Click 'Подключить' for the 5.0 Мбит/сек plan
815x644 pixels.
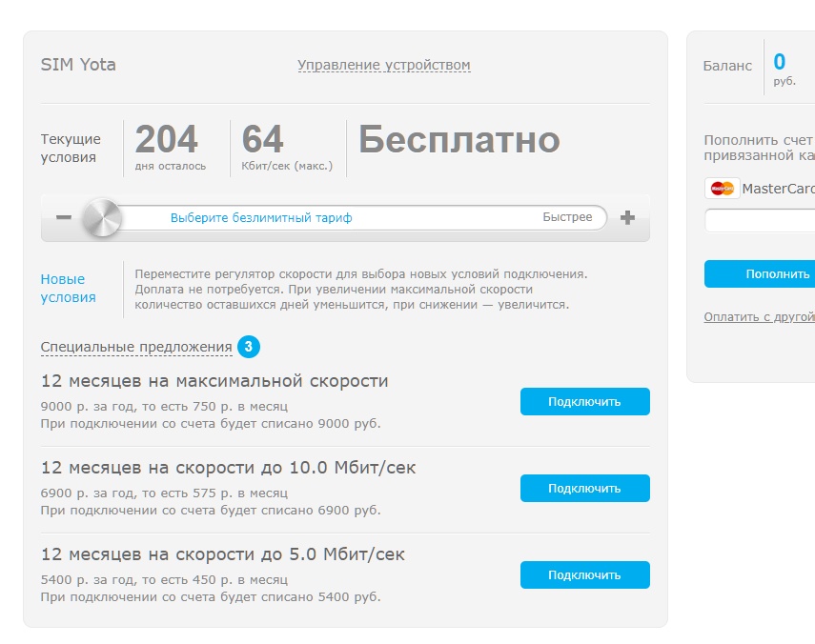pos(584,574)
